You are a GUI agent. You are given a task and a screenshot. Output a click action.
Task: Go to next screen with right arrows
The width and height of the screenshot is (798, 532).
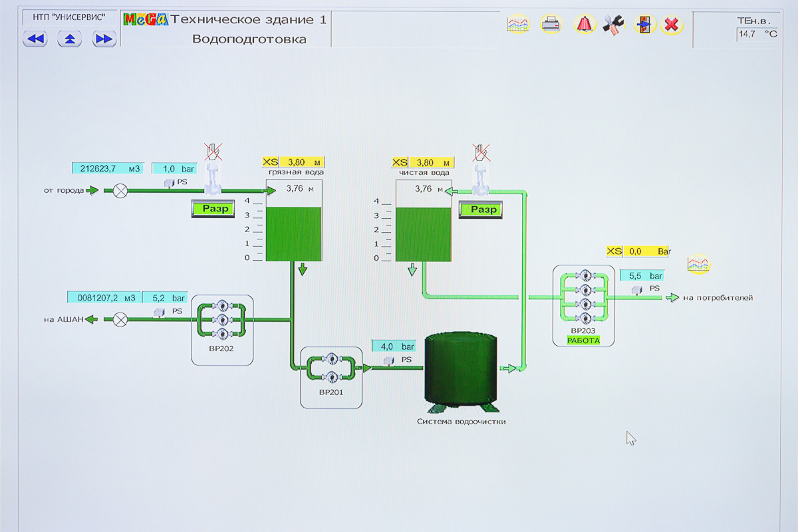coord(104,39)
